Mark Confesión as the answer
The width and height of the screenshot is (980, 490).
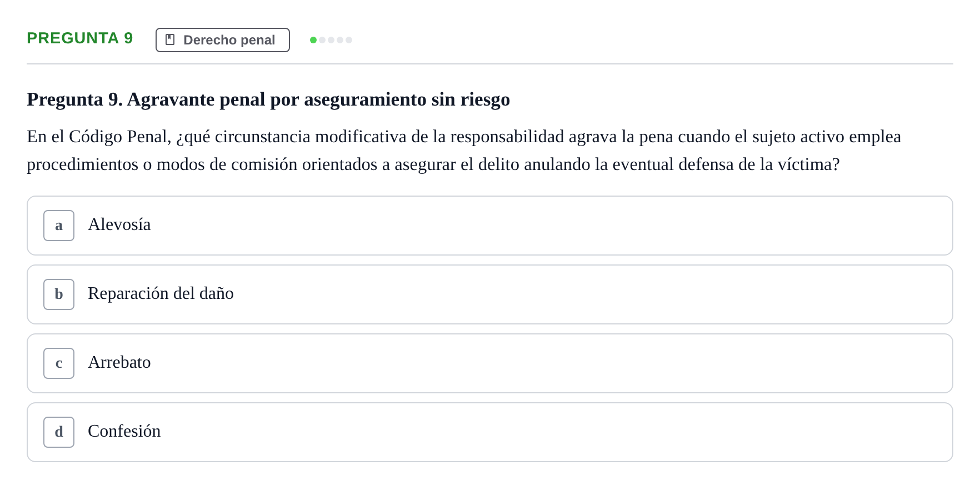489,432
